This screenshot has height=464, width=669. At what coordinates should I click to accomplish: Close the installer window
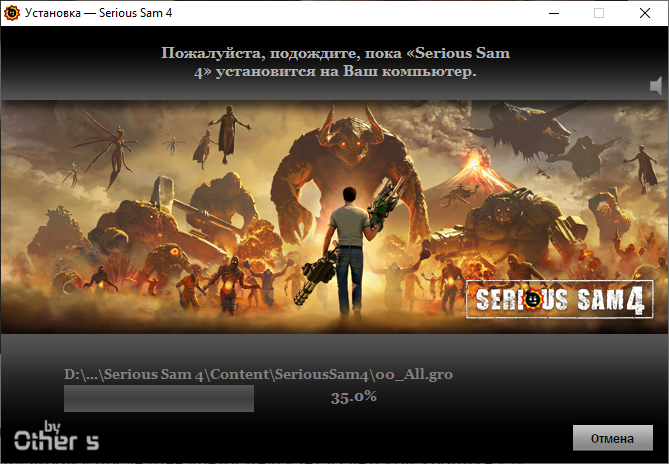(645, 13)
